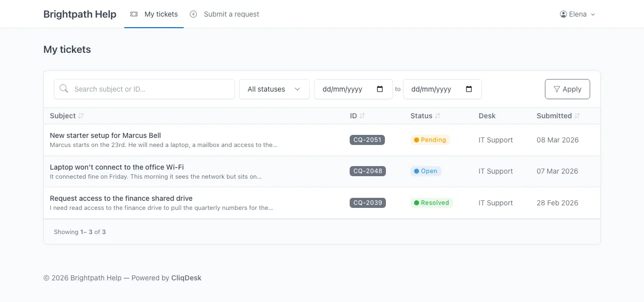Focus the Search subject or ID field
Screen dimensions: 644x302
tap(144, 89)
